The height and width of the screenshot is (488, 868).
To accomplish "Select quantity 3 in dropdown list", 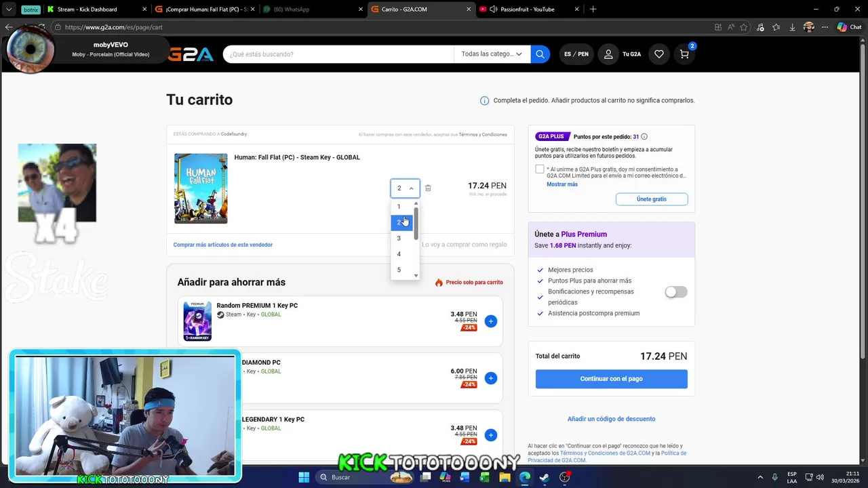I will pyautogui.click(x=401, y=238).
